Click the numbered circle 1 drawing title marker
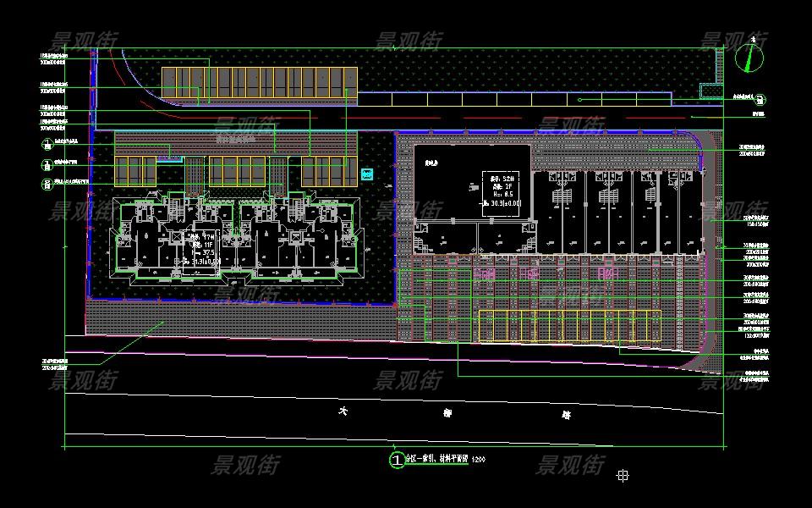This screenshot has height=508, width=812. pyautogui.click(x=396, y=460)
